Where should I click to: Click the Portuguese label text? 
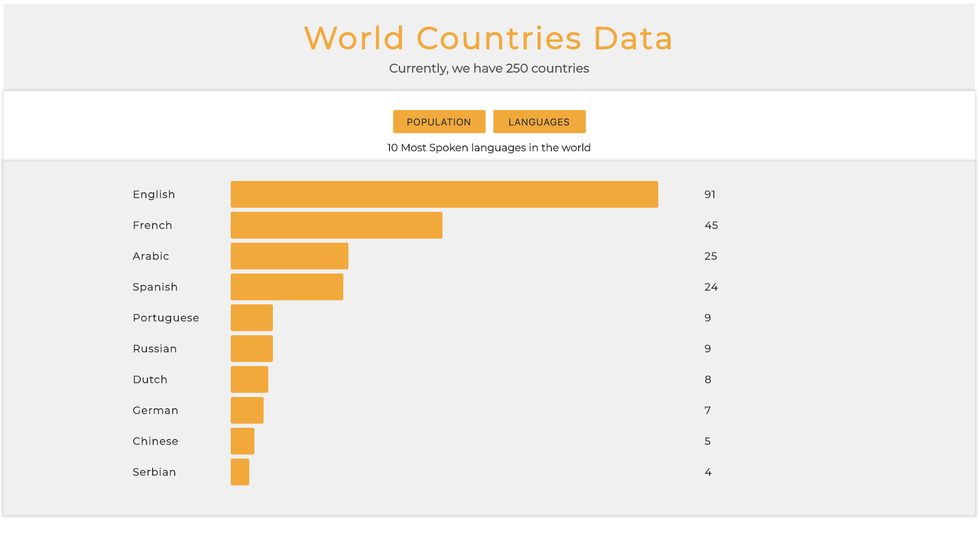[165, 318]
